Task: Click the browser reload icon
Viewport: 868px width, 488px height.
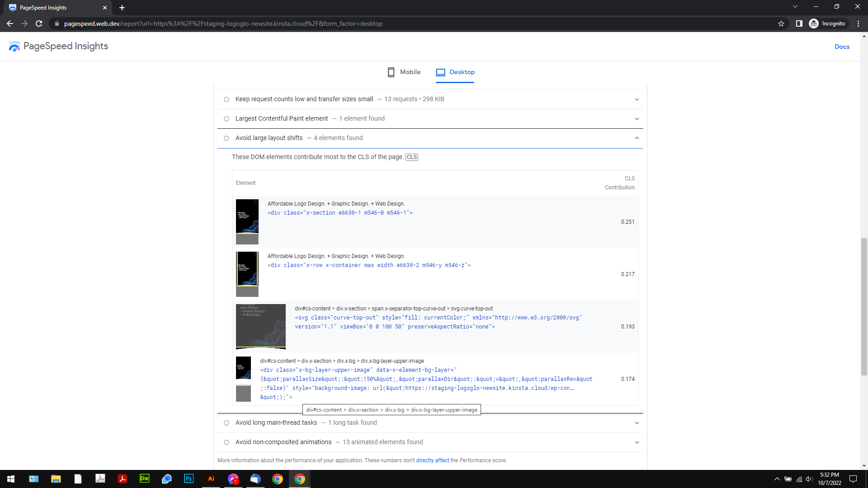Action: (x=39, y=23)
